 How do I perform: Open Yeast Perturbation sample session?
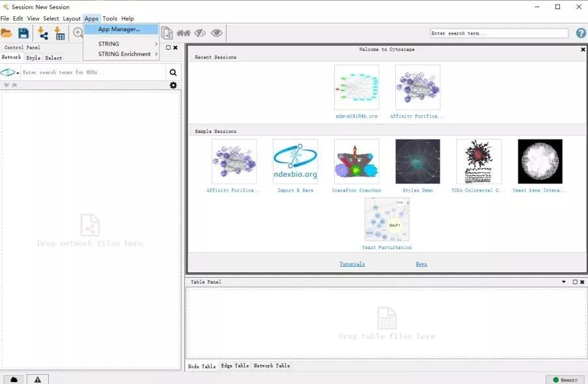[387, 219]
